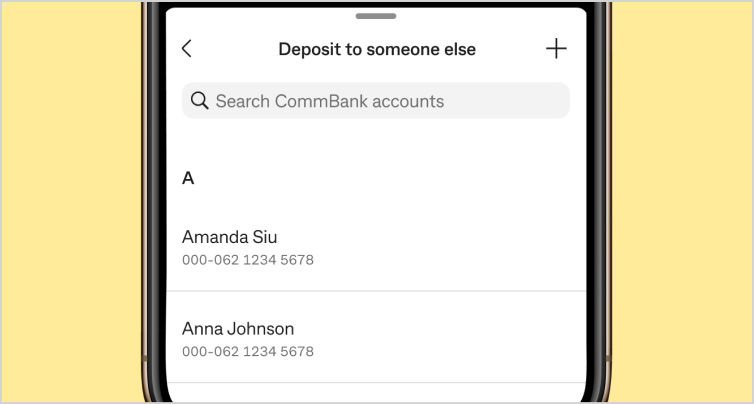Image resolution: width=754 pixels, height=404 pixels.
Task: Click the 'A' section header
Action: click(x=188, y=178)
